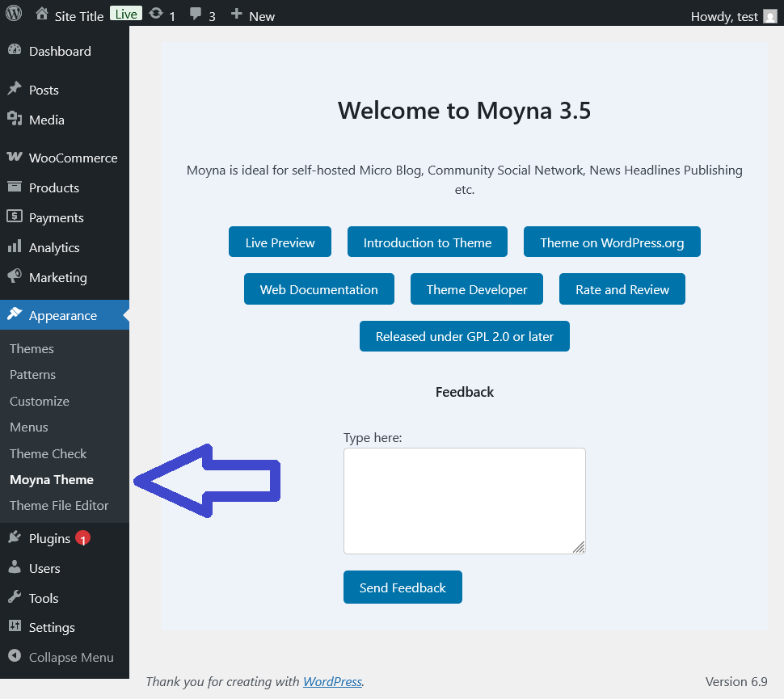Submit with the Send Feedback button
The height and width of the screenshot is (699, 784).
403,587
